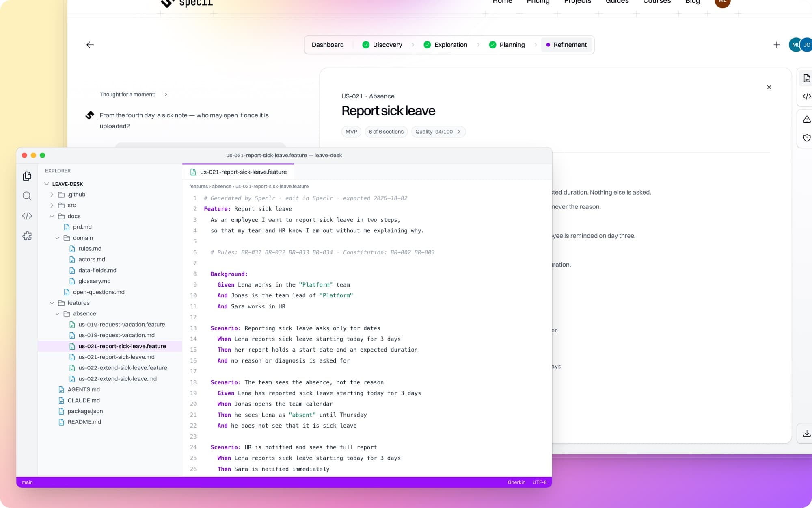Open the document icon in right rail

pyautogui.click(x=807, y=78)
